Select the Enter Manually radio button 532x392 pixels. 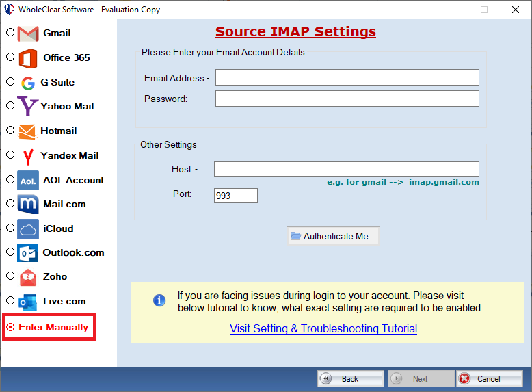(10, 327)
